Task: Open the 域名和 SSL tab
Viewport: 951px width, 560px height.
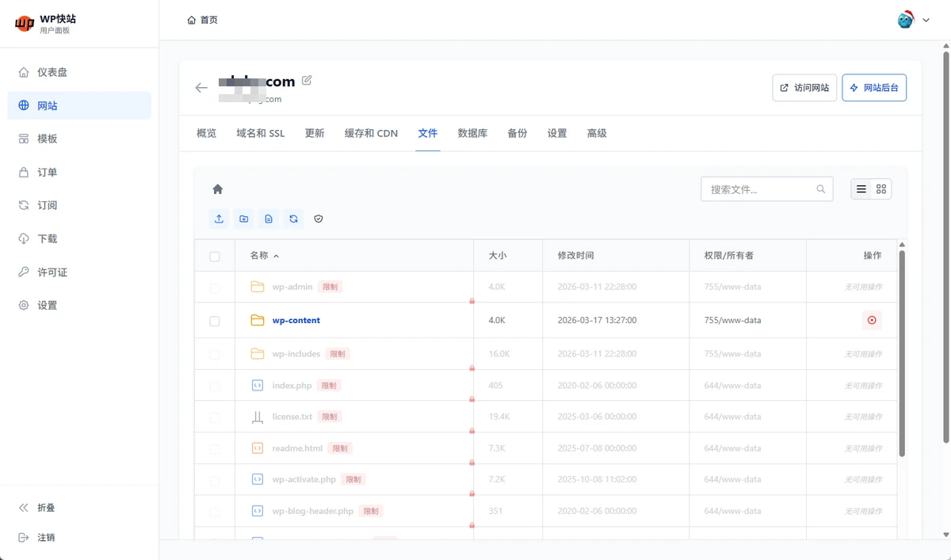Action: point(260,133)
